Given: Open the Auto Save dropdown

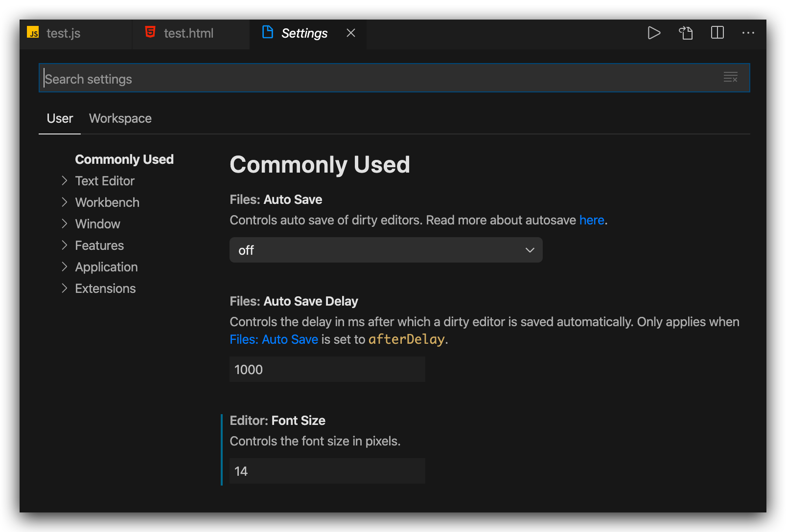Looking at the screenshot, I should 386,250.
